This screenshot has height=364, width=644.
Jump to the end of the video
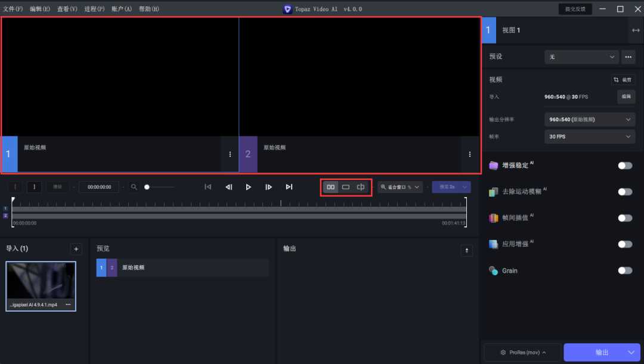289,187
